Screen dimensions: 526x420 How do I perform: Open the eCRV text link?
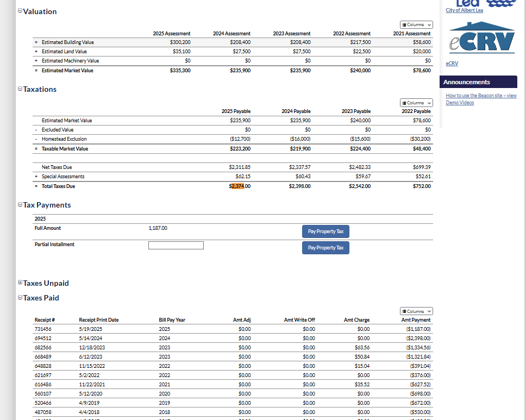[x=452, y=64]
